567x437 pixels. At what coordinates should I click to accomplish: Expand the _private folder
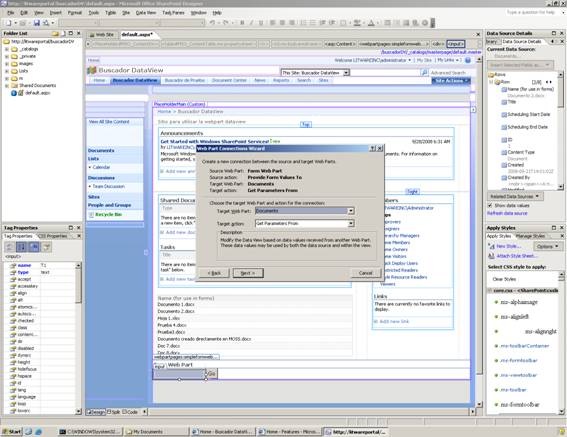point(7,56)
